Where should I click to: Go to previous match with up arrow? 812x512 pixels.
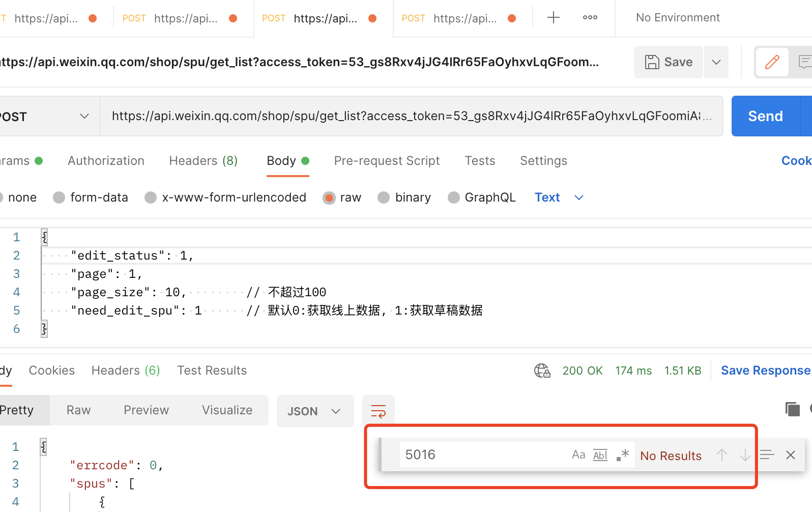[x=722, y=455]
